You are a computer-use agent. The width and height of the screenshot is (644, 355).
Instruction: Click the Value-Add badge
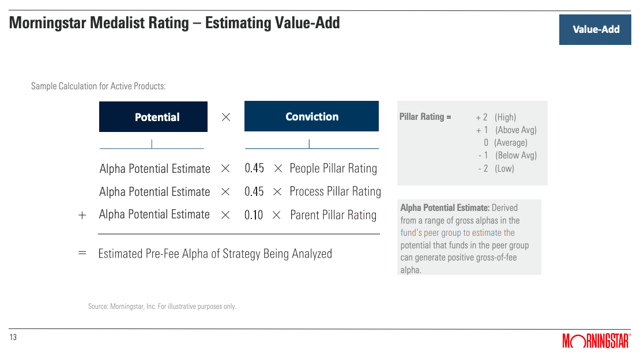click(x=595, y=29)
